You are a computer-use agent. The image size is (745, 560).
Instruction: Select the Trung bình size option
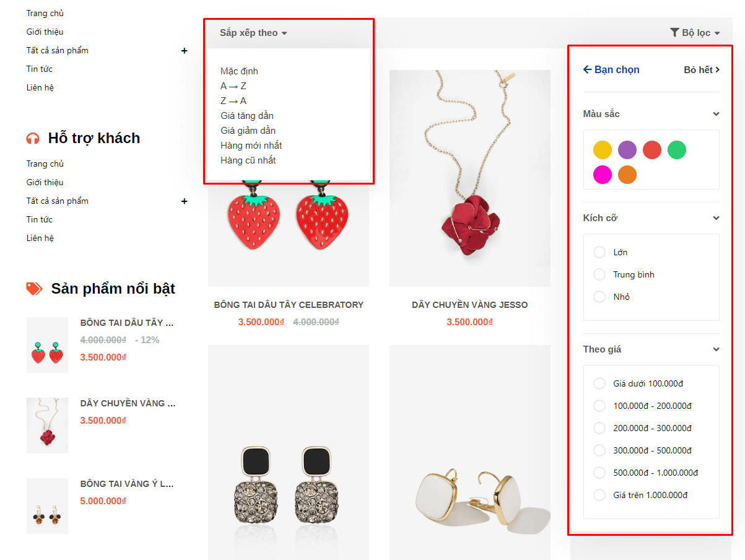click(599, 274)
